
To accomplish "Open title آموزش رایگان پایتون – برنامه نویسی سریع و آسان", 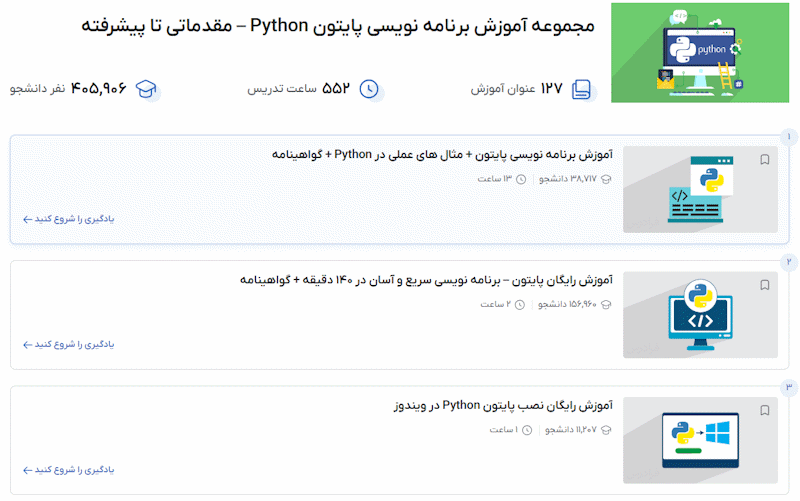I will (x=426, y=280).
